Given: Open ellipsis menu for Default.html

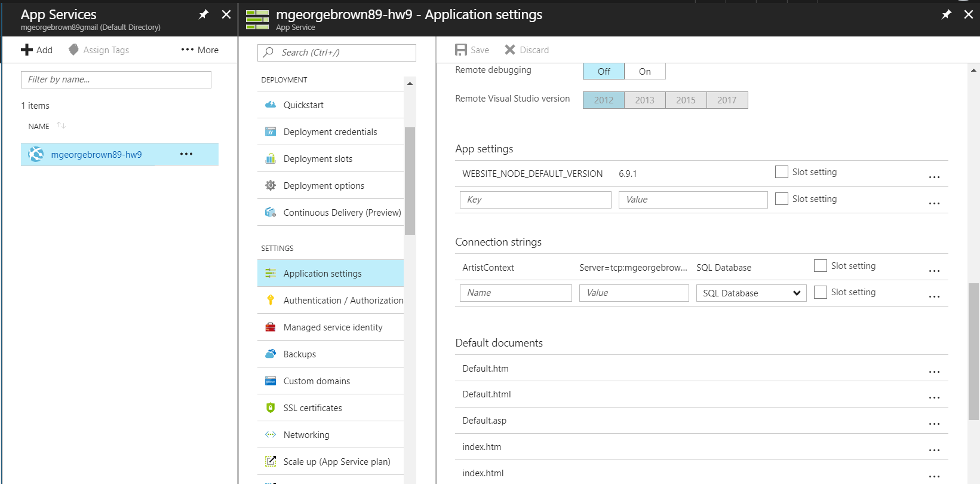Looking at the screenshot, I should [x=934, y=397].
